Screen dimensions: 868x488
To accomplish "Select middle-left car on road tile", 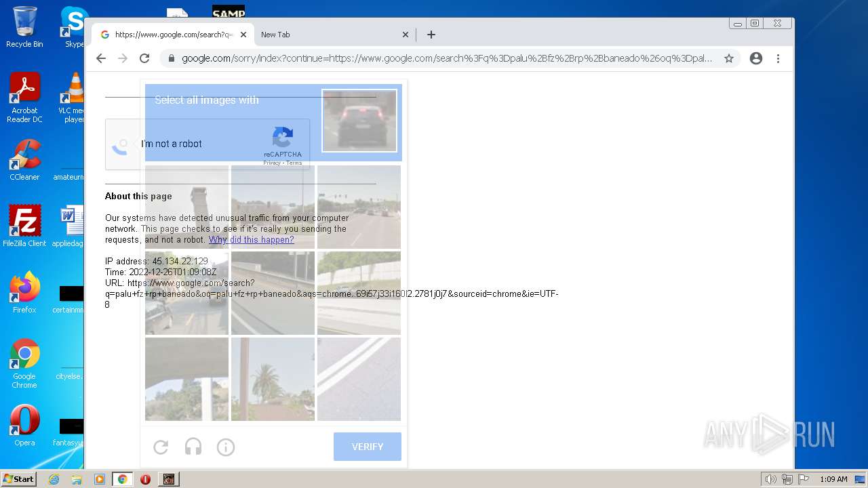I will (186, 293).
